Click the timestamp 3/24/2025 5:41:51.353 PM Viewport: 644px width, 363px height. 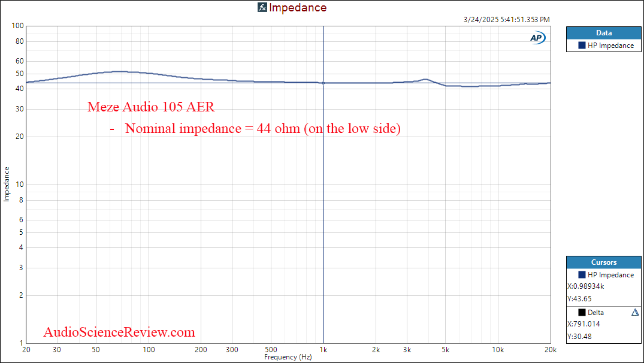click(x=506, y=19)
